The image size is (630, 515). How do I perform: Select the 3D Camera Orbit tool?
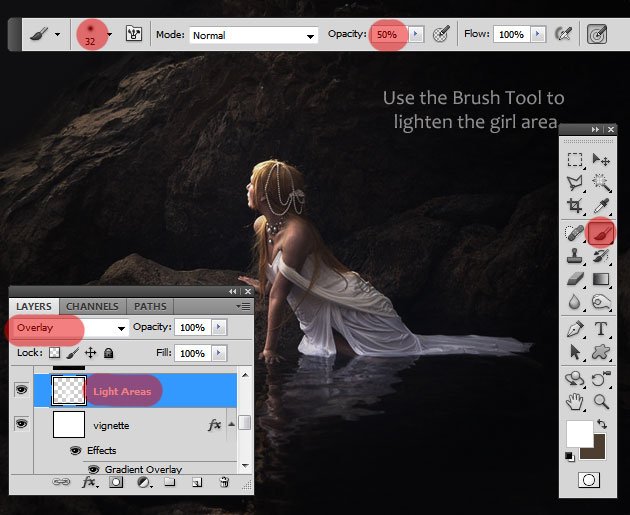[601, 379]
